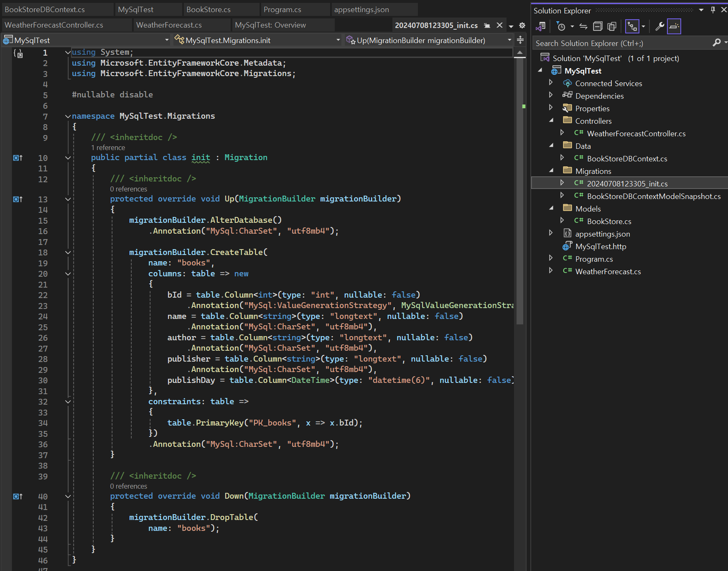Collapse the using directives at line 1
The width and height of the screenshot is (728, 571).
[68, 53]
